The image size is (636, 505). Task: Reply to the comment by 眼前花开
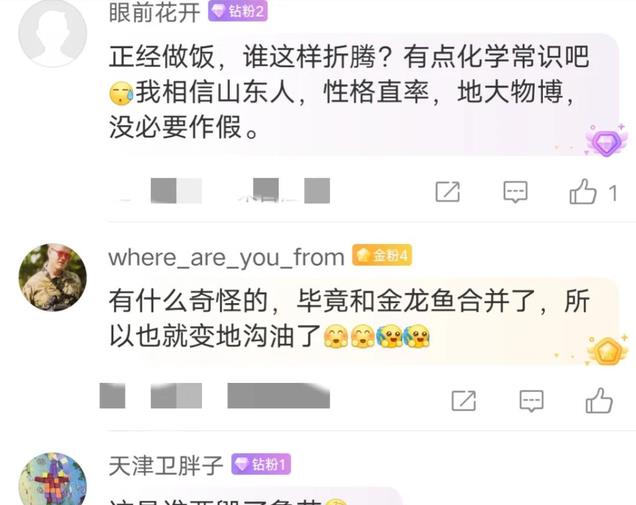coord(515,192)
